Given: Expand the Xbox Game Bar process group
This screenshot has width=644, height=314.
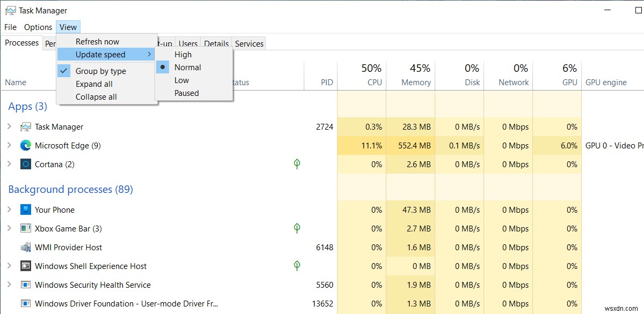Looking at the screenshot, I should click(x=10, y=228).
